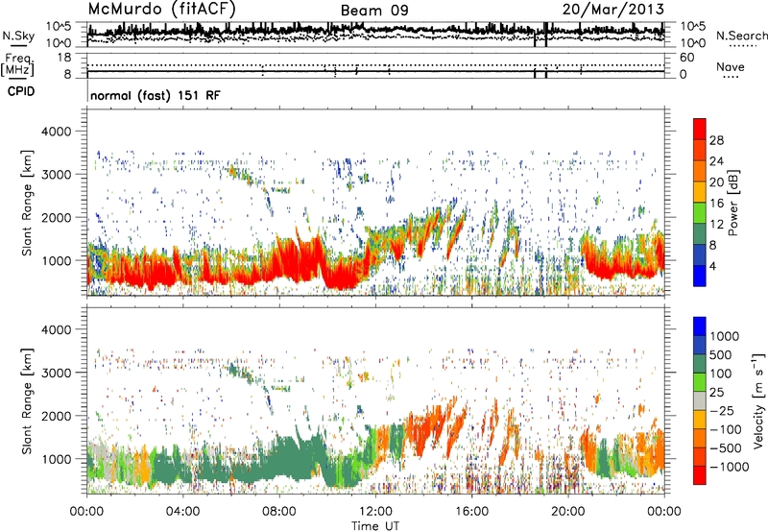Click the left 10^5 noise axis label

59,26
